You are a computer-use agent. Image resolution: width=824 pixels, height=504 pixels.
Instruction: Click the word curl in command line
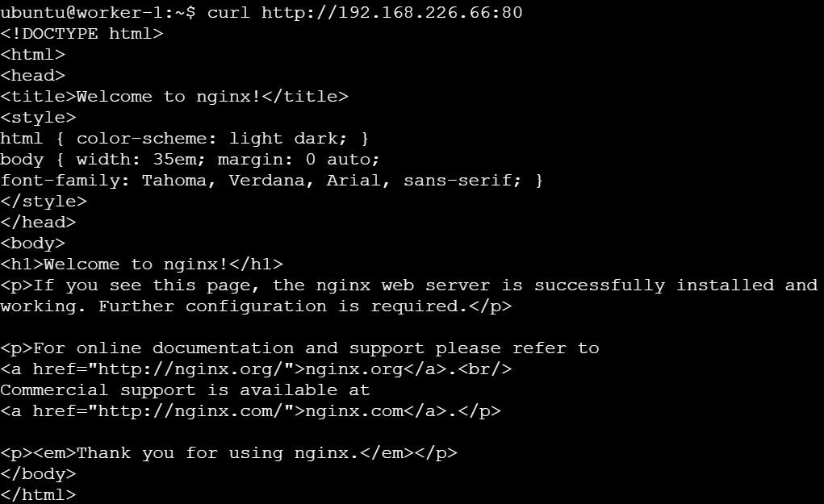pyautogui.click(x=228, y=13)
